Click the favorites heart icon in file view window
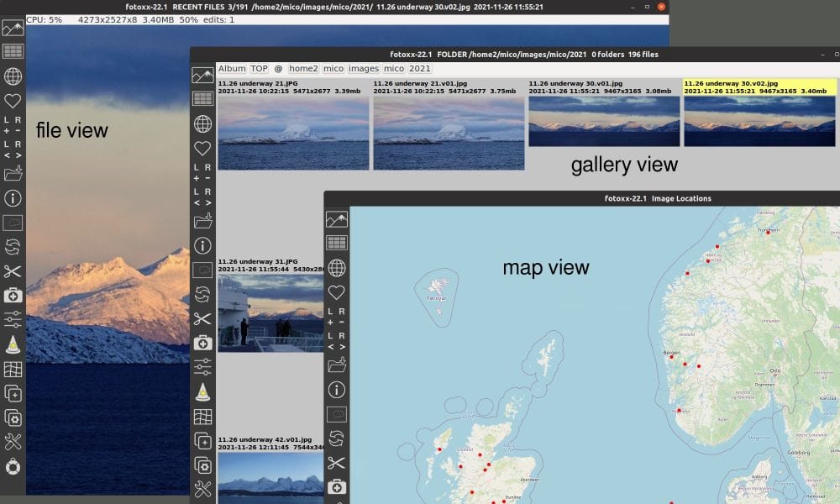 tap(13, 101)
